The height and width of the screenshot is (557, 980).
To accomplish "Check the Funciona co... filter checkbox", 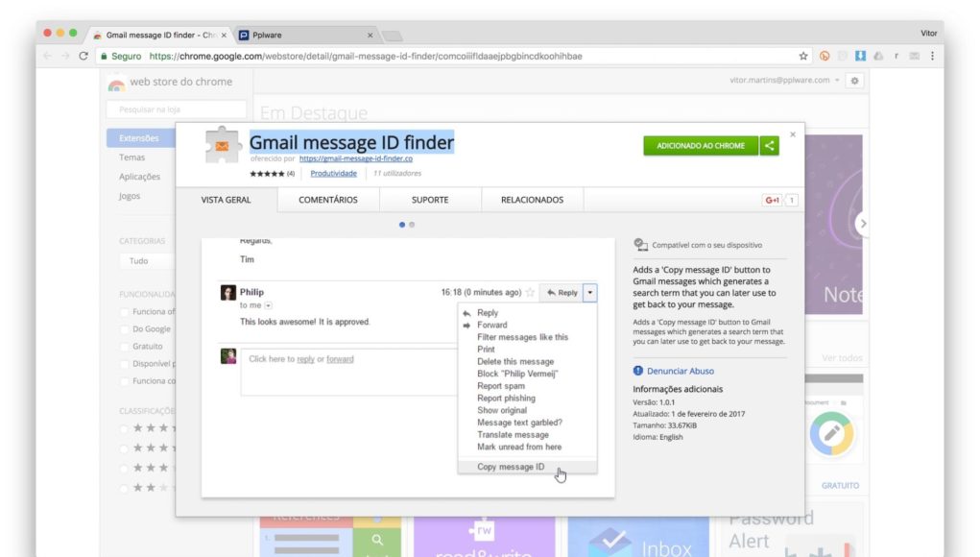I will 124,381.
